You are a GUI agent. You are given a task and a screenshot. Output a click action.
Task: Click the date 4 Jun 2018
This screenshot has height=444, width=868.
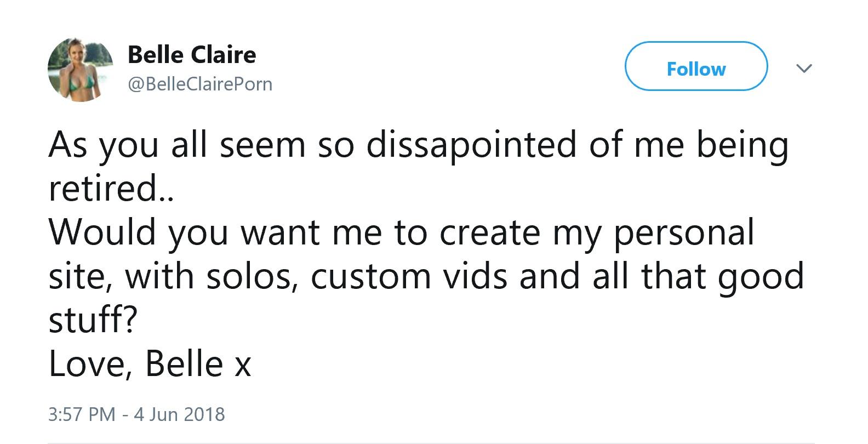click(x=179, y=414)
